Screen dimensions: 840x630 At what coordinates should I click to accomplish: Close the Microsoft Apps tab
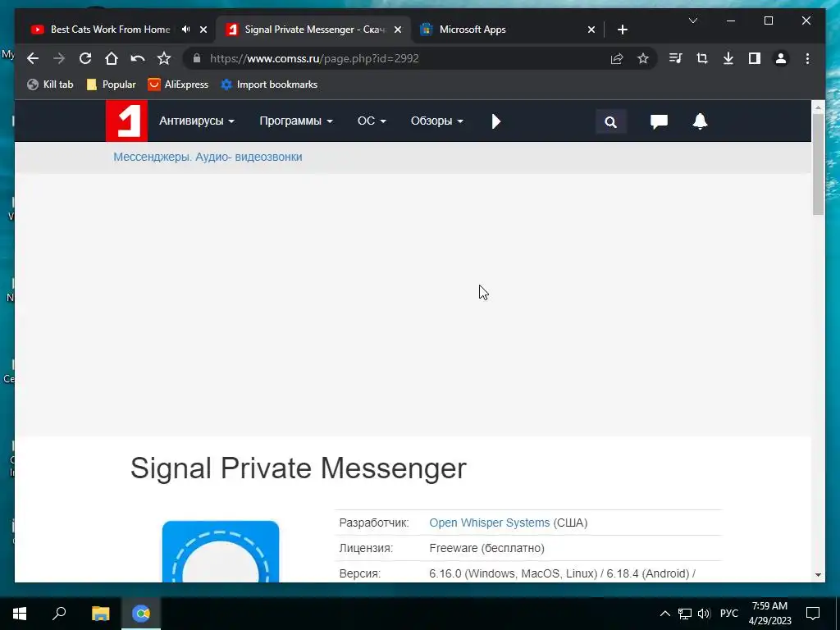(591, 30)
